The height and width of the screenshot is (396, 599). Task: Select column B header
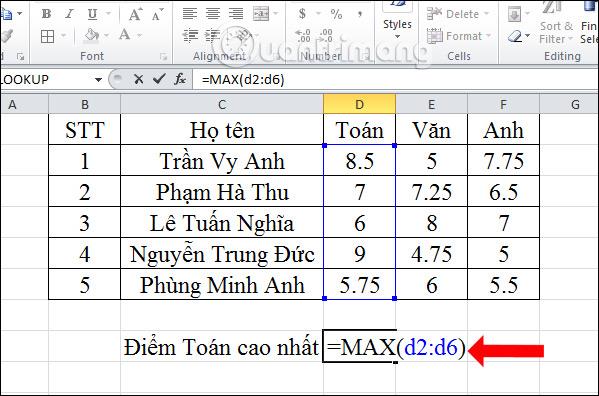[84, 104]
